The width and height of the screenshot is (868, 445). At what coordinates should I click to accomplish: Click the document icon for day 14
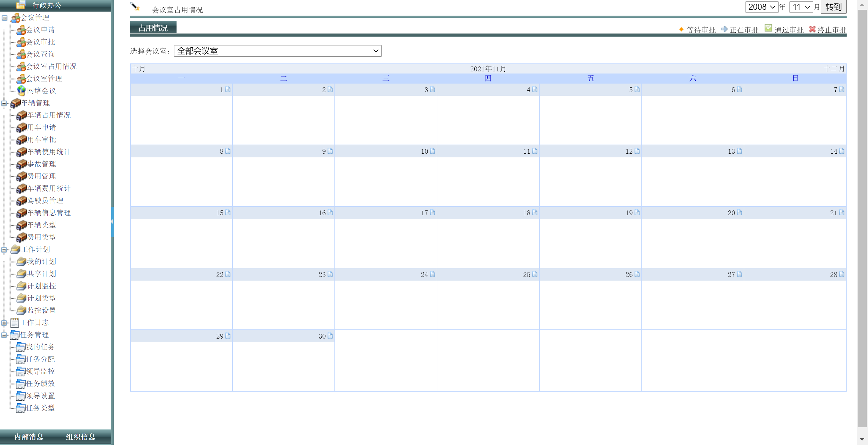(x=841, y=151)
